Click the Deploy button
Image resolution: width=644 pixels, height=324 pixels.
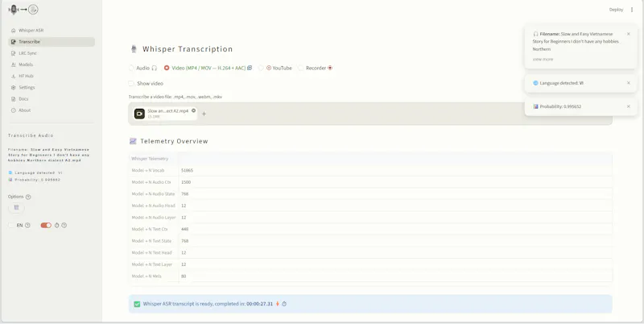point(616,10)
